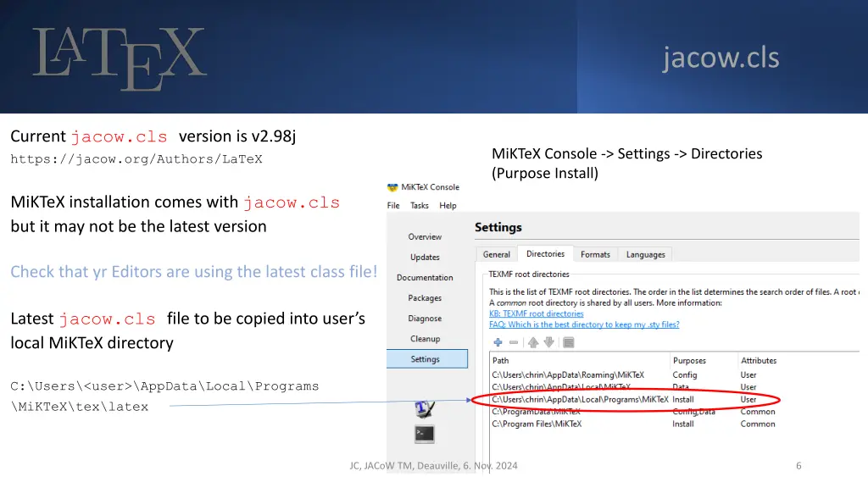
Task: Switch to the Formats tab
Action: (595, 254)
